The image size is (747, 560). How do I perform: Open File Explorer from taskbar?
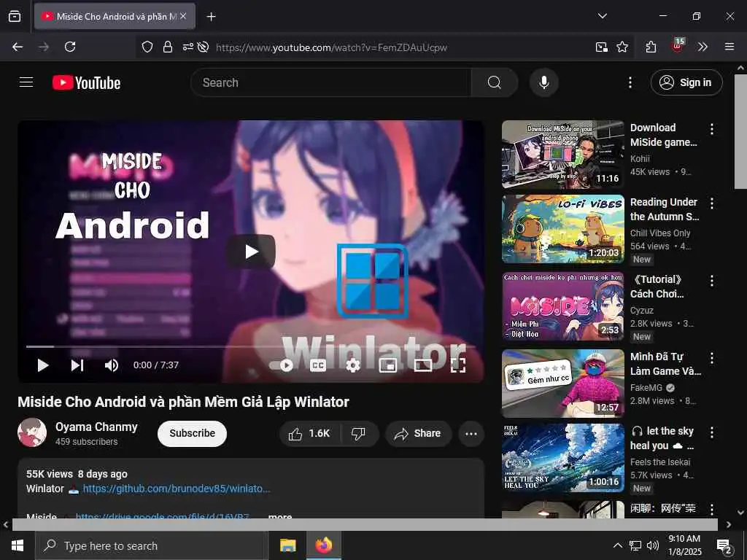(x=287, y=545)
